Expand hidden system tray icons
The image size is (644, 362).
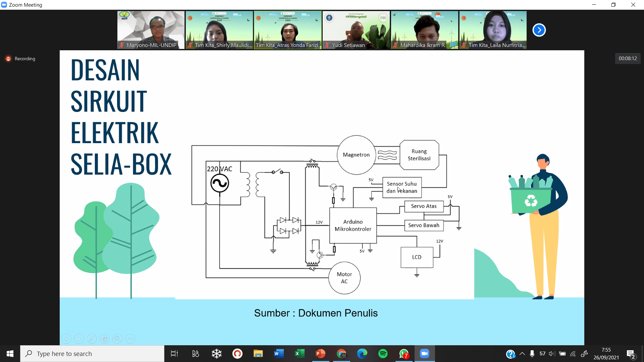coord(522,354)
